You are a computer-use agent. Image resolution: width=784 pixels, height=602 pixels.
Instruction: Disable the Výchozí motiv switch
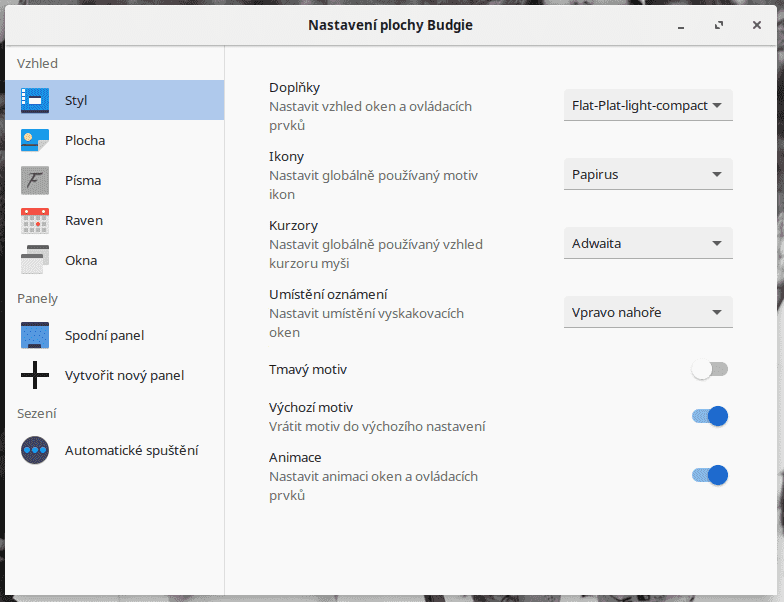(709, 416)
